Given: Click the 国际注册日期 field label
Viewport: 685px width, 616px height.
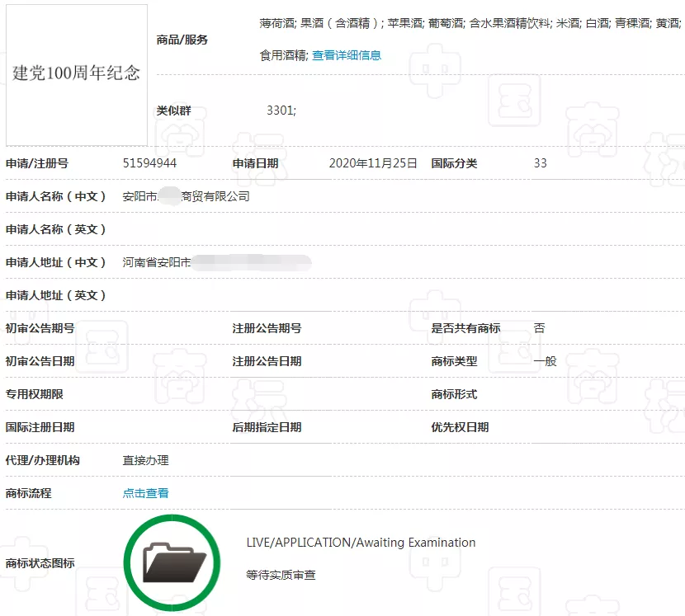Looking at the screenshot, I should tap(39, 427).
